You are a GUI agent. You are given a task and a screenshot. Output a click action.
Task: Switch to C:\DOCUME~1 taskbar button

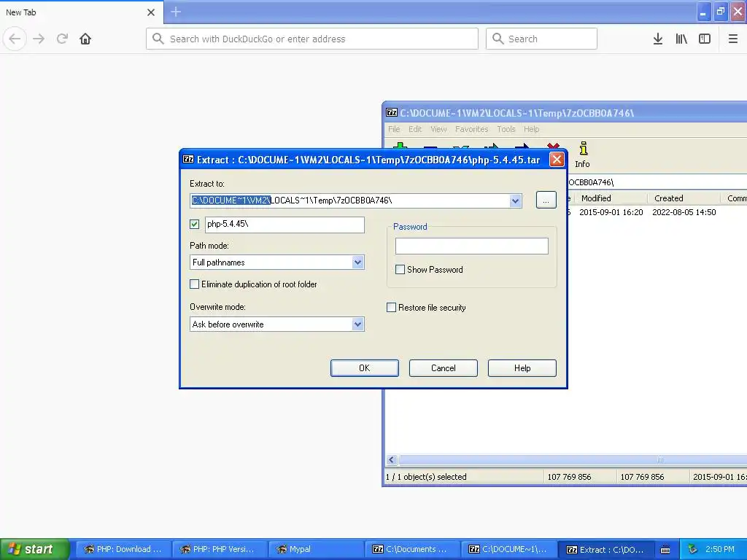[508, 550]
